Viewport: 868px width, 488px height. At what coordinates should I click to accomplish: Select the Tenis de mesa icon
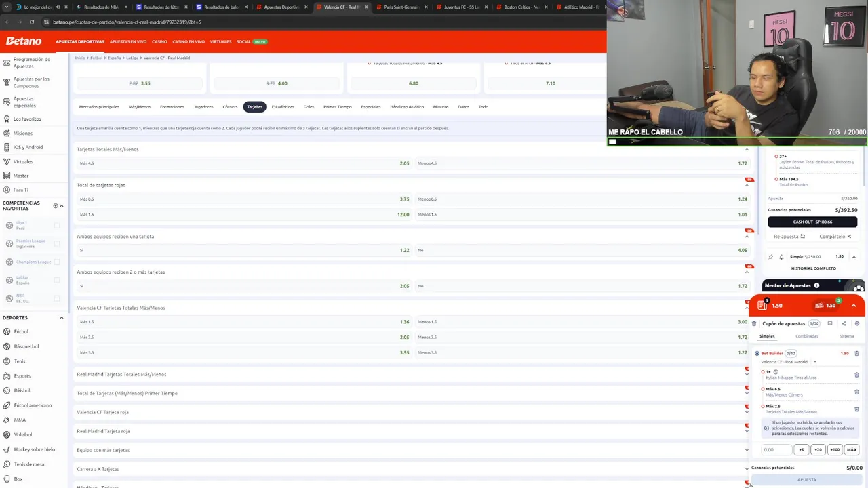[7, 464]
